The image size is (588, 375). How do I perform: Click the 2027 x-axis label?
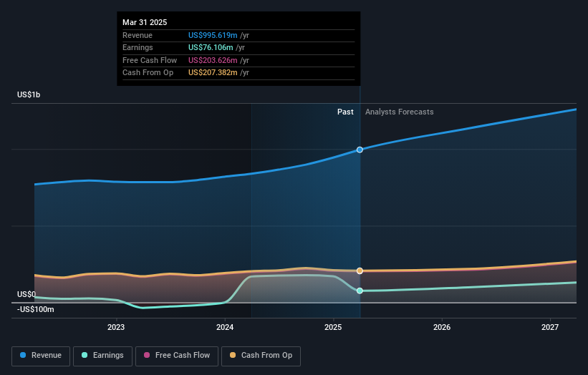550,328
